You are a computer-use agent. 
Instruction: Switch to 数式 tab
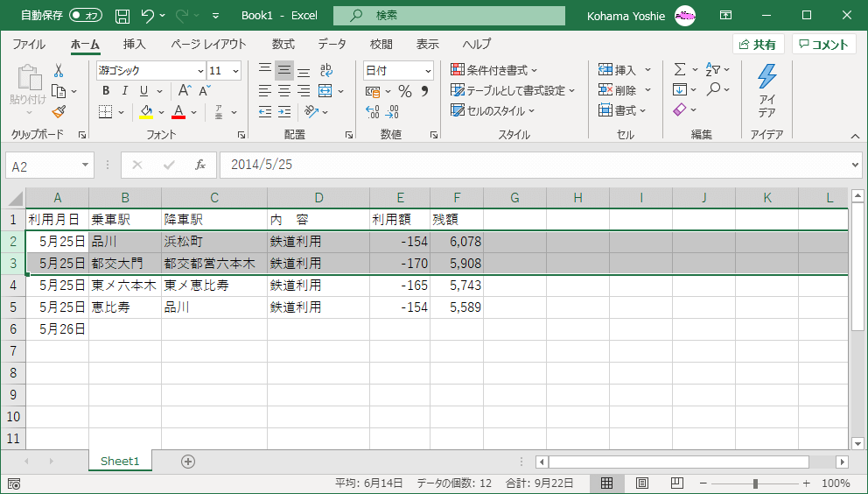point(283,45)
